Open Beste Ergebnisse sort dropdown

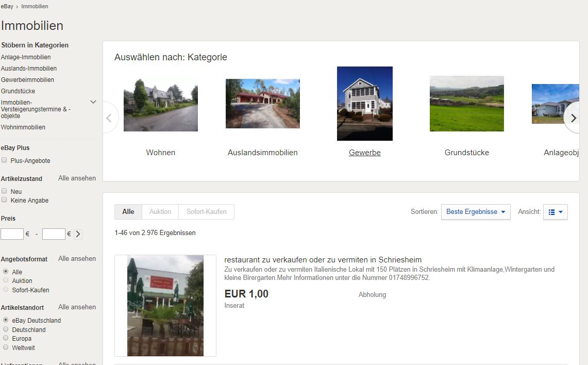point(476,212)
